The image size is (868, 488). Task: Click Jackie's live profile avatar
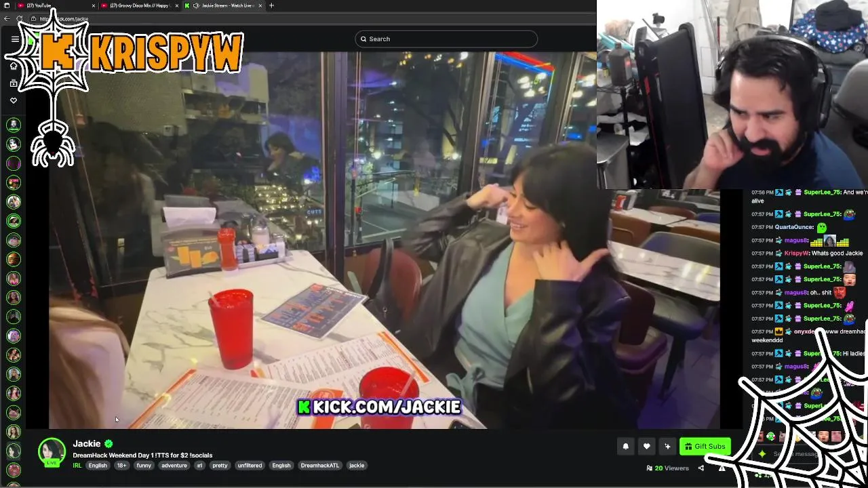tap(52, 452)
